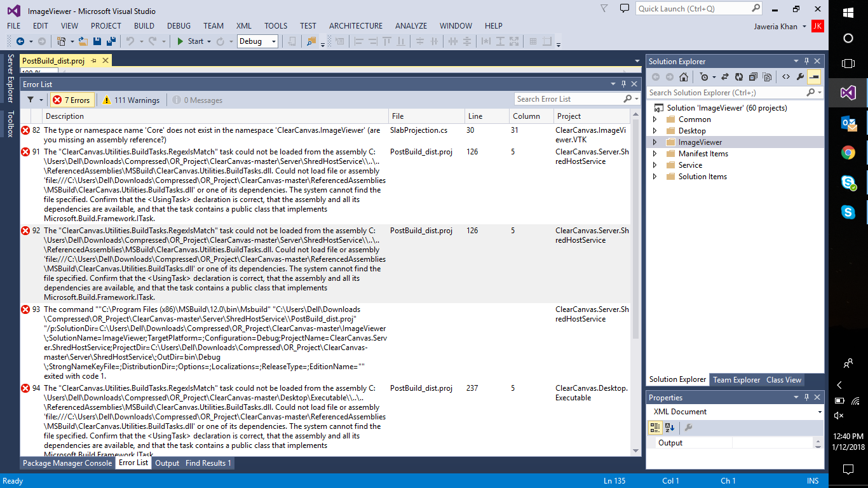Toggle Preview Selected Items in Solution Explorer

[x=767, y=76]
